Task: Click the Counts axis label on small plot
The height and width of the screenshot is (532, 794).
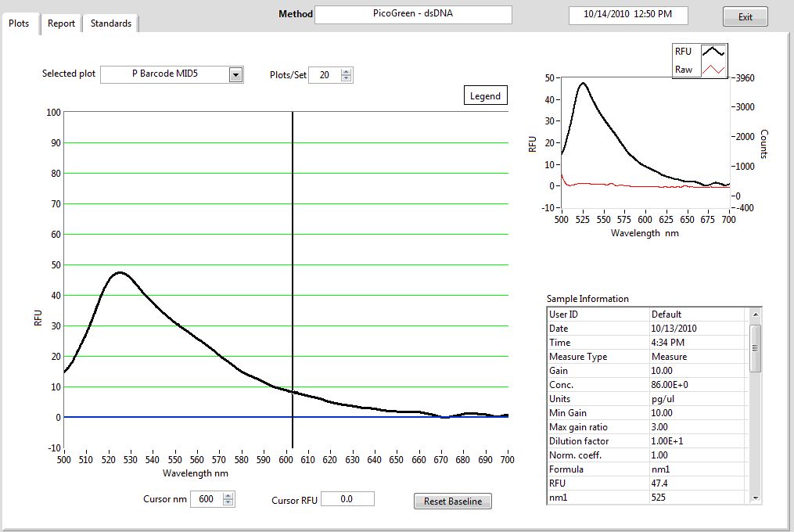Action: (764, 144)
